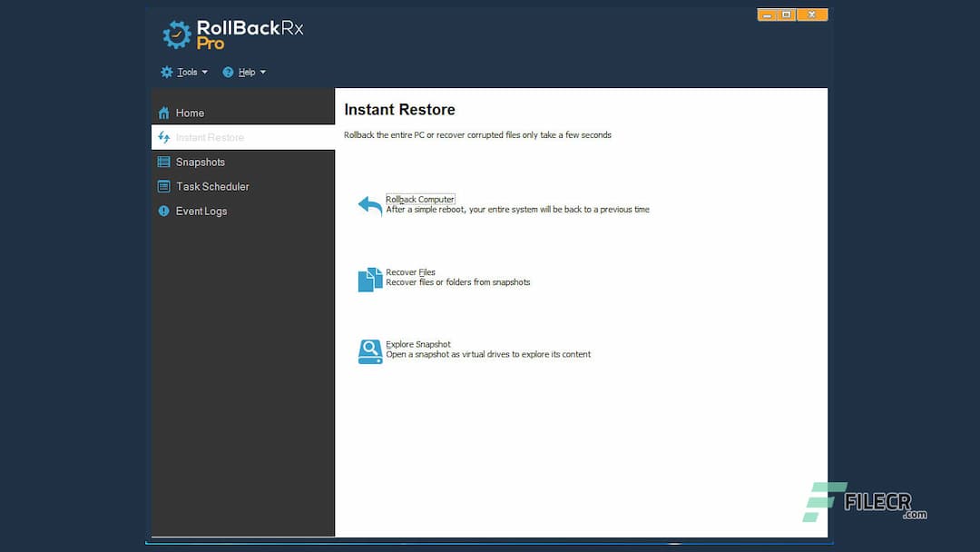
Task: Click the Task Scheduler clock icon
Action: coord(165,186)
